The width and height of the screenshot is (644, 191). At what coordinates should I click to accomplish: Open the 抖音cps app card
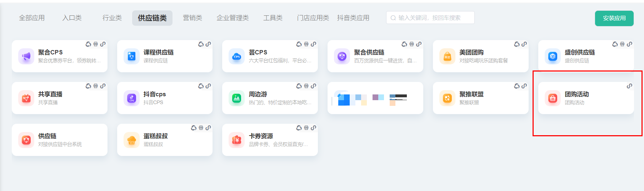pyautogui.click(x=165, y=98)
